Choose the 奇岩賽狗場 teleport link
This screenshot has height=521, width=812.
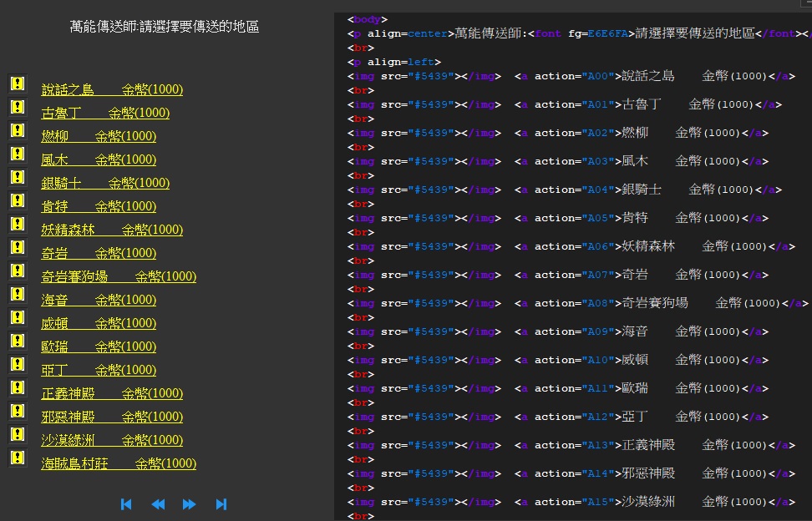[119, 276]
